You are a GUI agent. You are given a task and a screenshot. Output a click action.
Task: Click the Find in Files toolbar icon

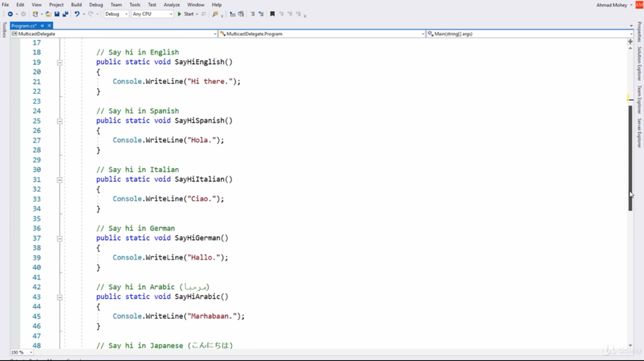(x=215, y=14)
